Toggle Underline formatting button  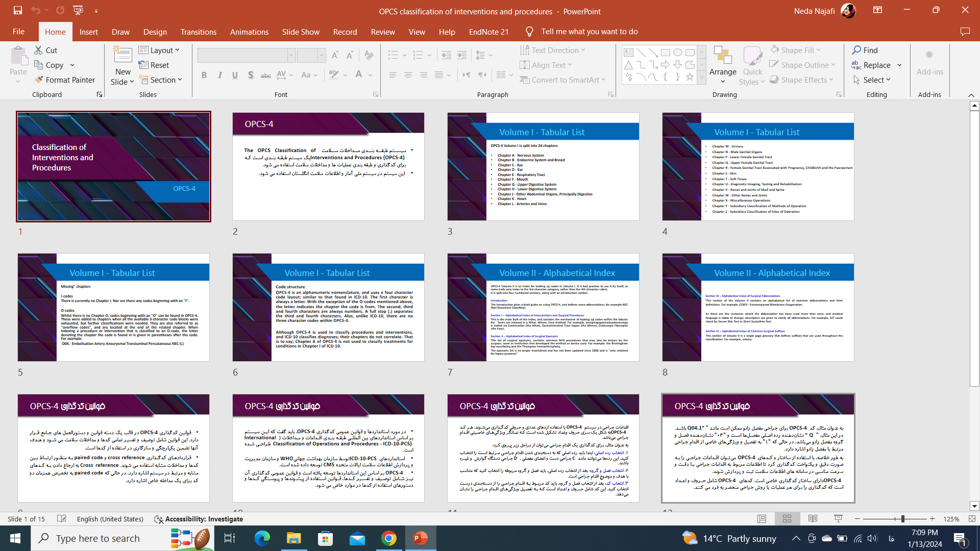click(235, 75)
